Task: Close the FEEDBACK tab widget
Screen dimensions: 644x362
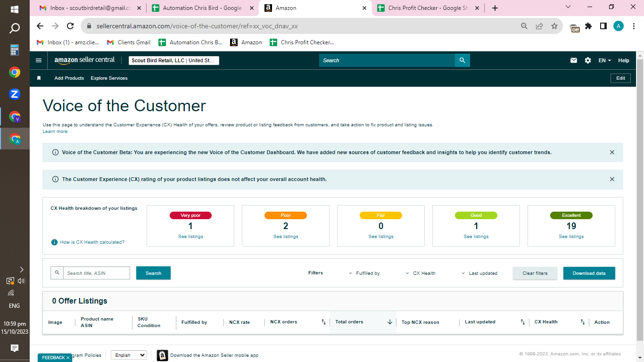Action: [x=68, y=358]
